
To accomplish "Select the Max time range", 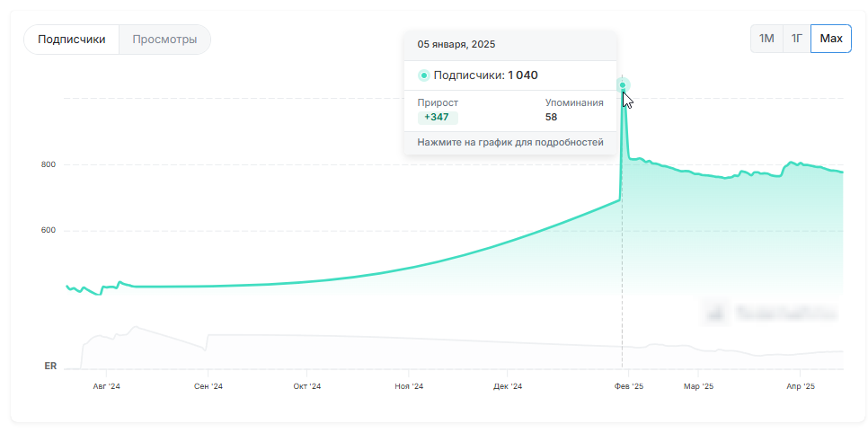I will (831, 39).
